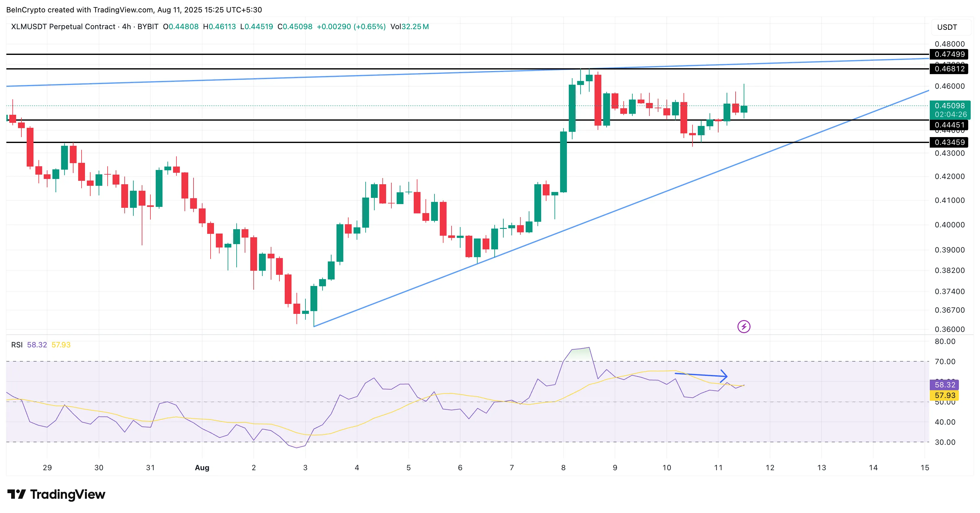
Task: Click the yellow RSI average 57.93 tag
Action: tap(945, 395)
